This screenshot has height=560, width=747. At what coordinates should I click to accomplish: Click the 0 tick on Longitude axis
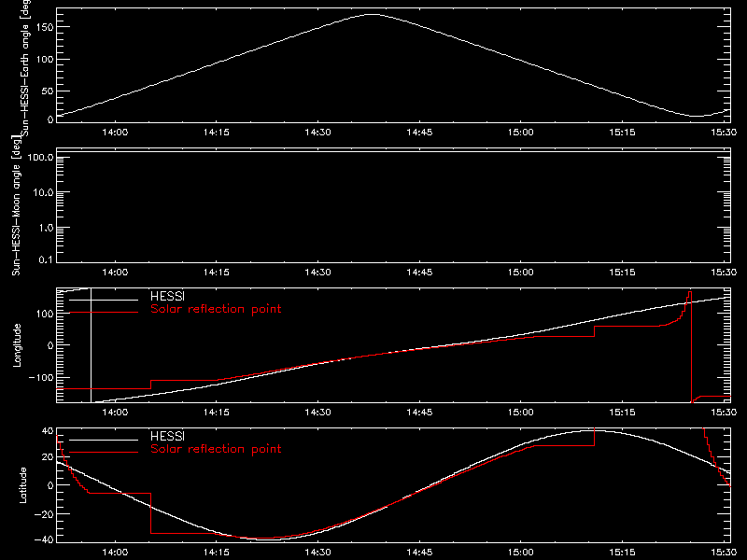tap(50, 345)
